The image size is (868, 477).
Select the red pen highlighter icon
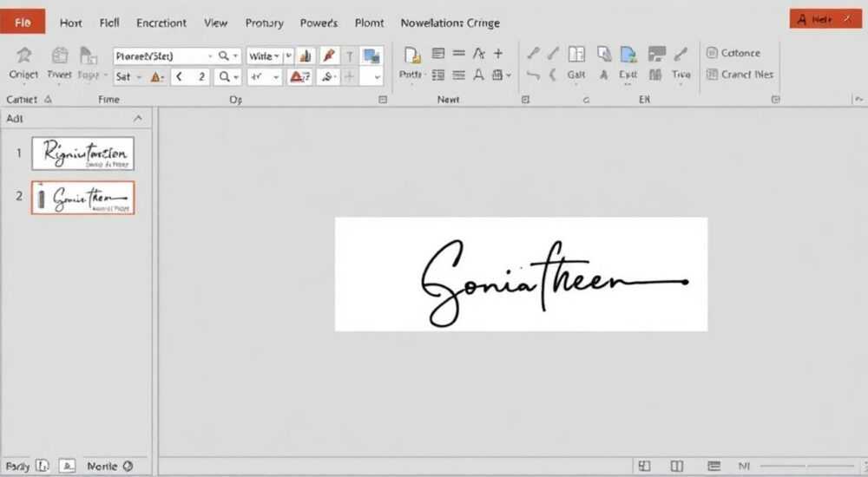329,56
